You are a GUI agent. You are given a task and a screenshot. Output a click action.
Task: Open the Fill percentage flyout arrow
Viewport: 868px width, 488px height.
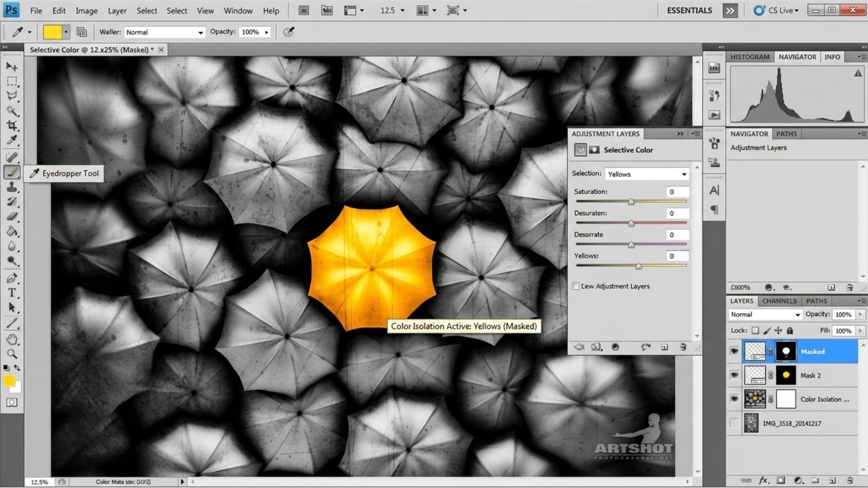[860, 331]
